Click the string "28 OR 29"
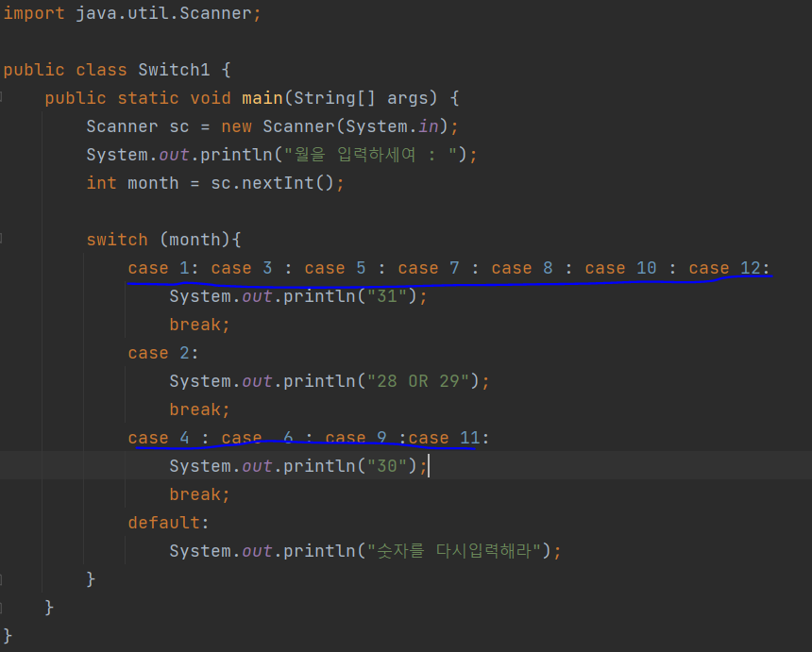 418,381
